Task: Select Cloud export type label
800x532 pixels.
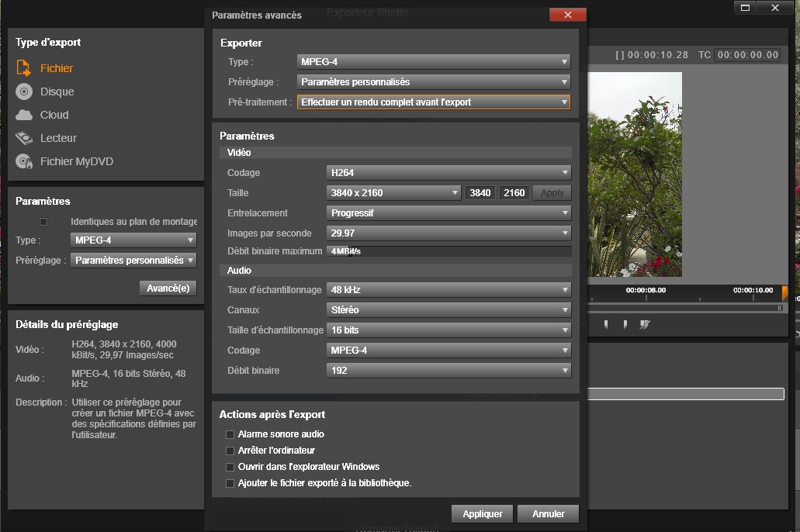Action: tap(54, 115)
